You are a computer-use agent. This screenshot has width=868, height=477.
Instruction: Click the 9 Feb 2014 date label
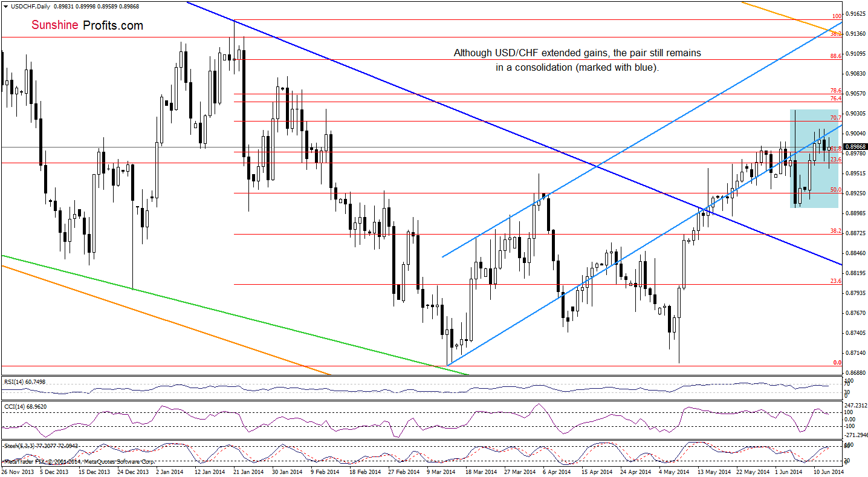pos(326,472)
